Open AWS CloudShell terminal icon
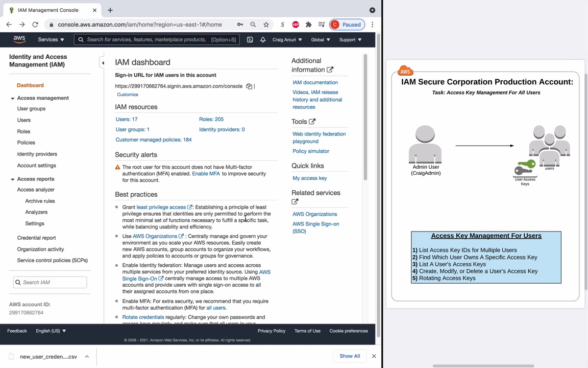The height and width of the screenshot is (368, 588). tap(250, 39)
